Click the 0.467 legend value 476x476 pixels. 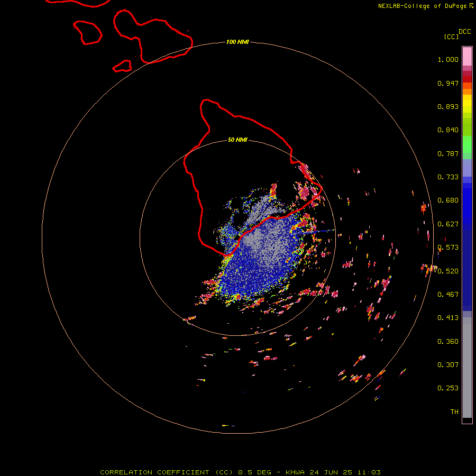[x=448, y=295]
